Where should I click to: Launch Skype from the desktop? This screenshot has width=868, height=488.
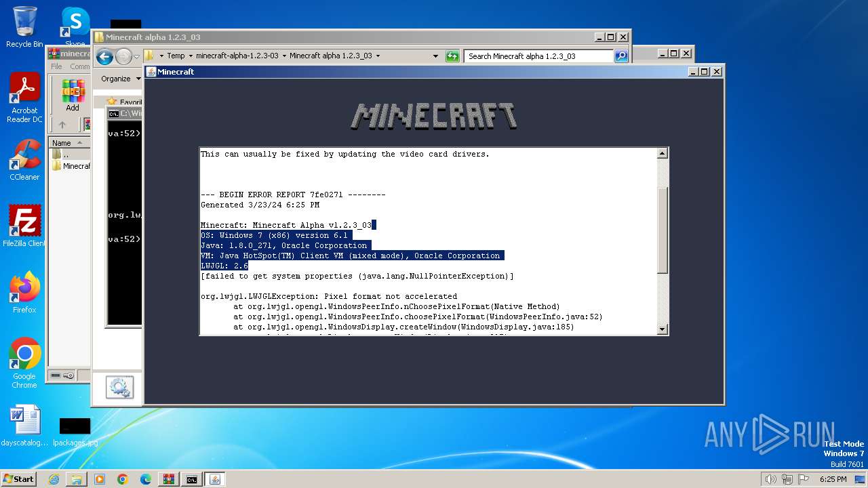tap(75, 27)
